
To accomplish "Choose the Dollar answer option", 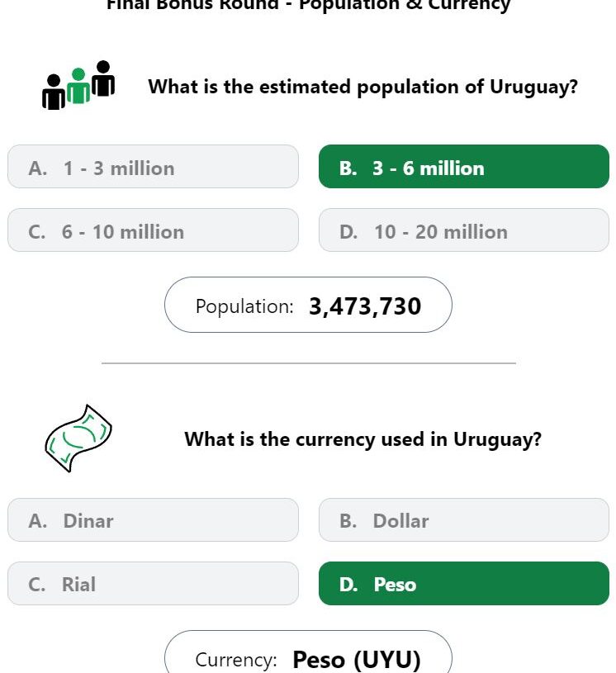I will (463, 519).
